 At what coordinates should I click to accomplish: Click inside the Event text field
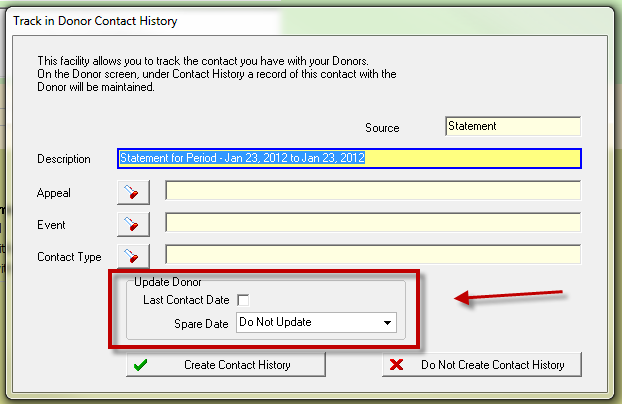[372, 223]
